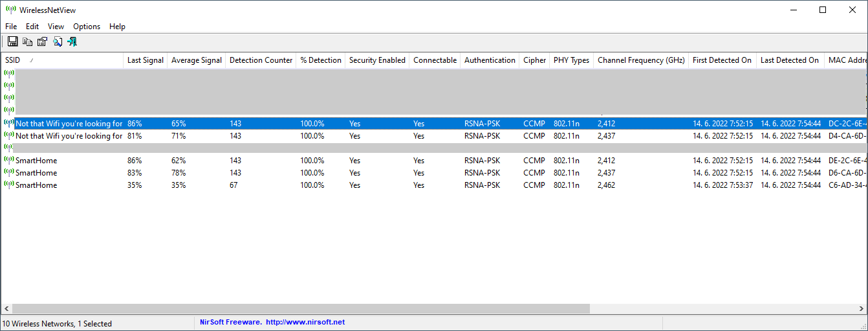
Task: Click wireless icon of SmartHome 35% row
Action: 9,185
